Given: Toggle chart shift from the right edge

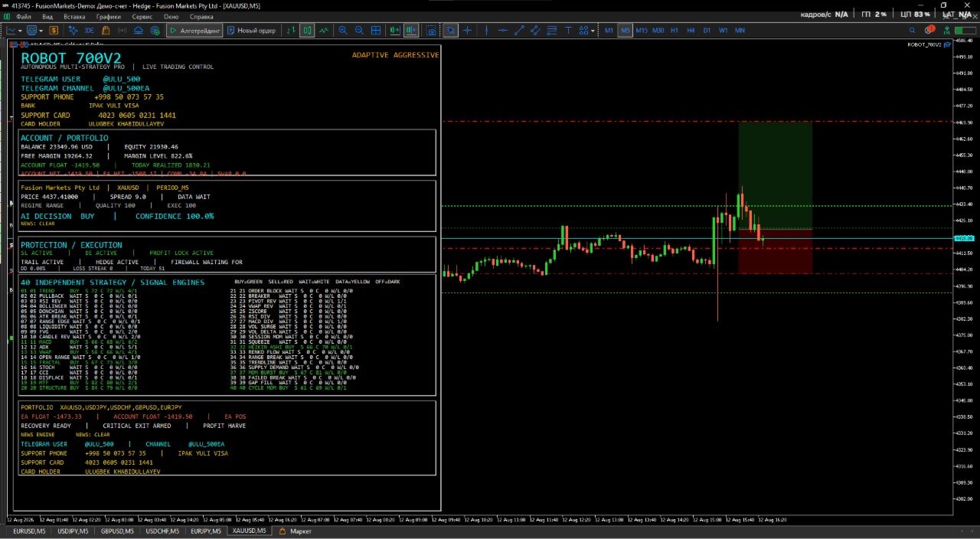Looking at the screenshot, I should [411, 31].
